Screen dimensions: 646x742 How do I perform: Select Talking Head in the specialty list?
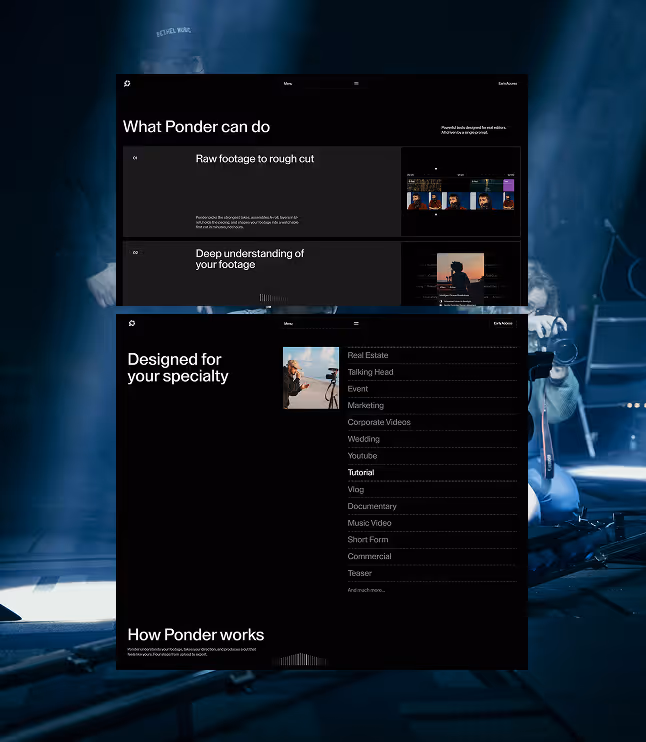point(371,372)
